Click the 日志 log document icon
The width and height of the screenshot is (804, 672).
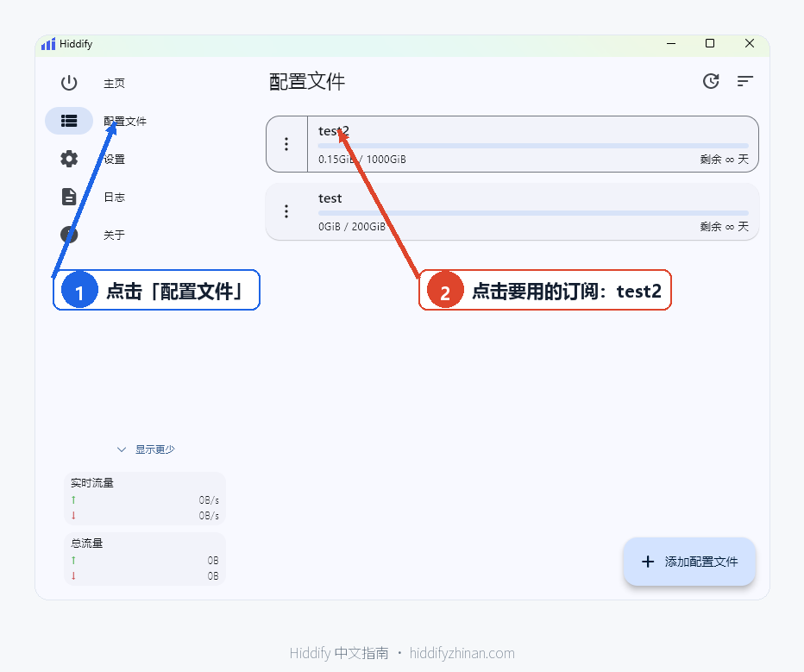pyautogui.click(x=69, y=197)
